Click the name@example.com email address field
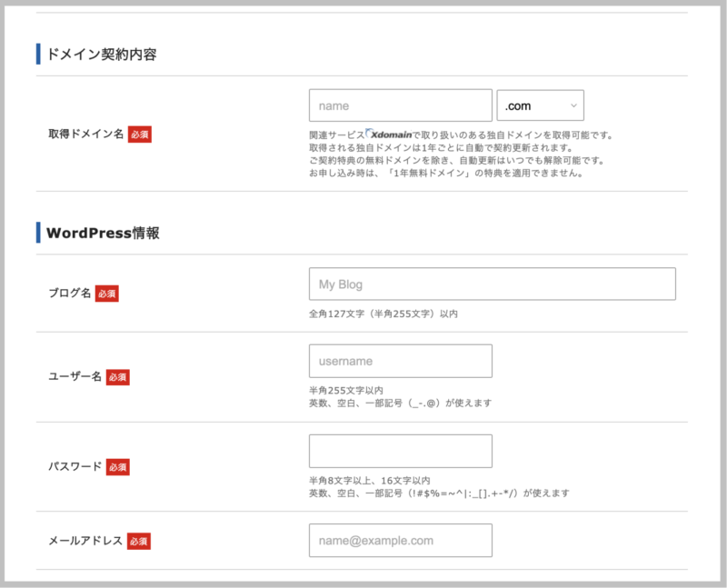Viewport: 727px width, 588px height. (400, 541)
